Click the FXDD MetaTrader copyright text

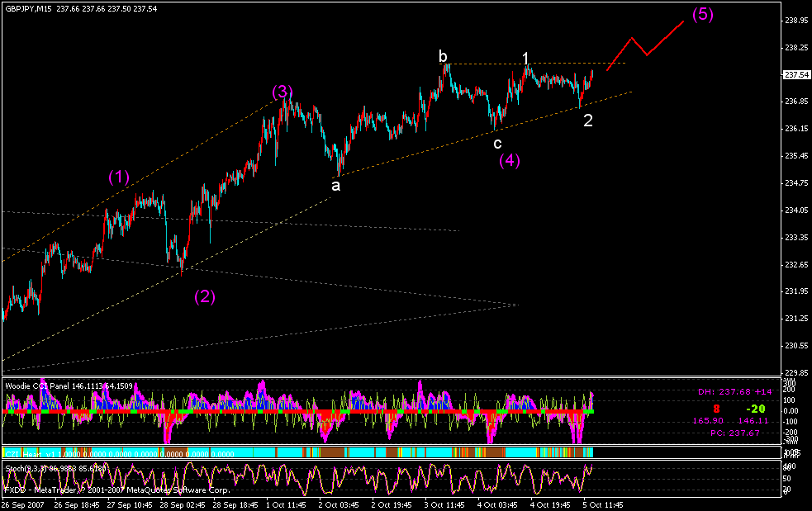(117, 490)
